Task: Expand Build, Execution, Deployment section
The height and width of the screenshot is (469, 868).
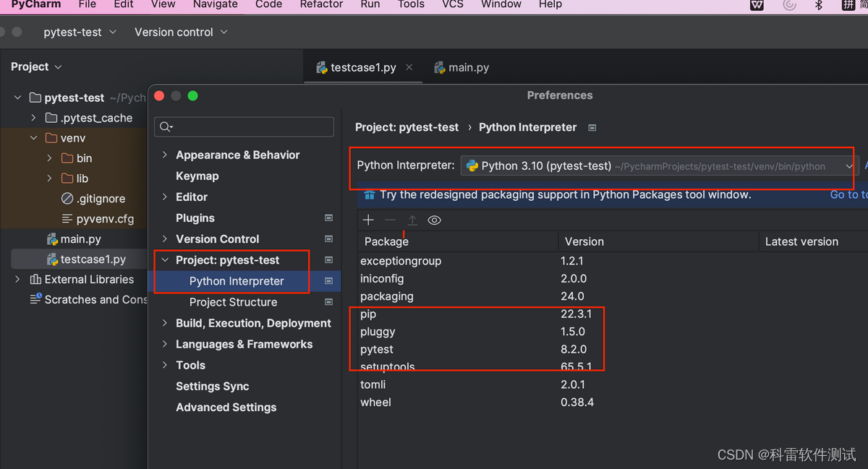Action: coord(165,323)
